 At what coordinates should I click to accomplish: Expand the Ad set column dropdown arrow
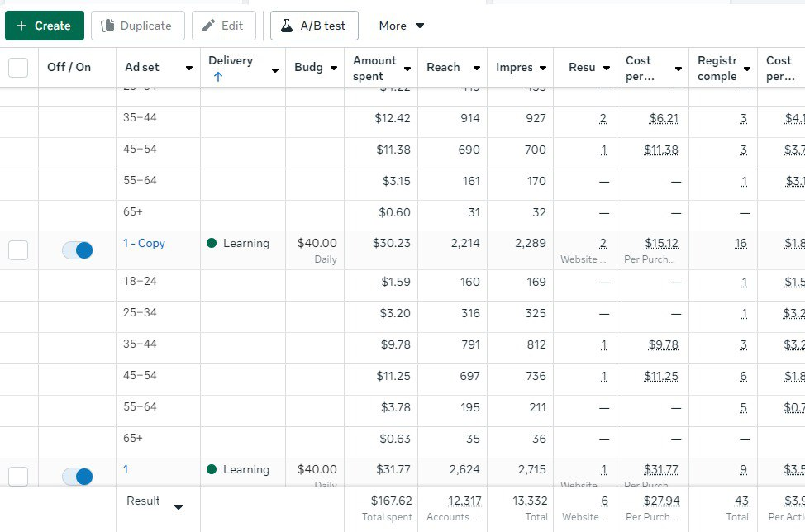pos(189,69)
